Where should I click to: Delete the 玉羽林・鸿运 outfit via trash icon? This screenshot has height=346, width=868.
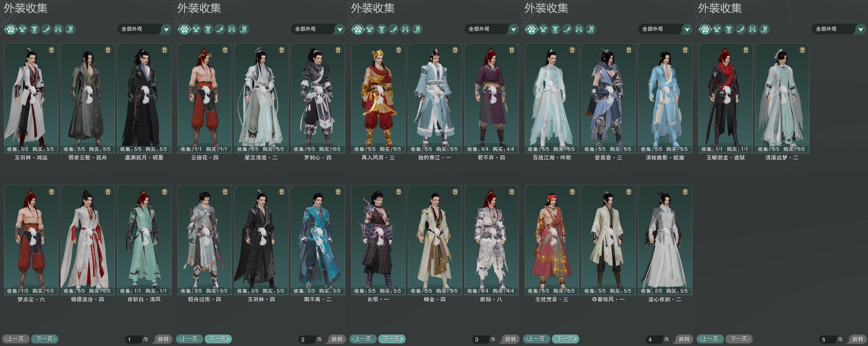tap(51, 50)
